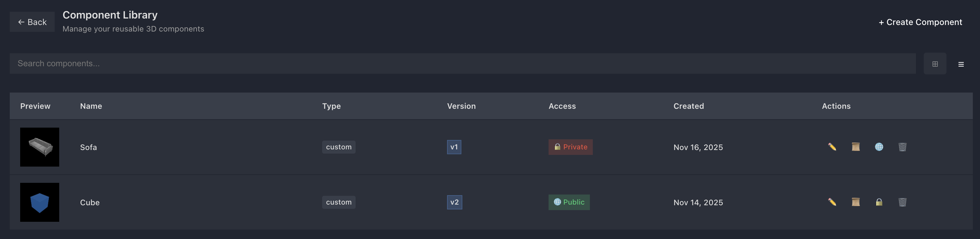Image resolution: width=980 pixels, height=239 pixels.
Task: Select the Edit icon for Sofa
Action: point(831,147)
